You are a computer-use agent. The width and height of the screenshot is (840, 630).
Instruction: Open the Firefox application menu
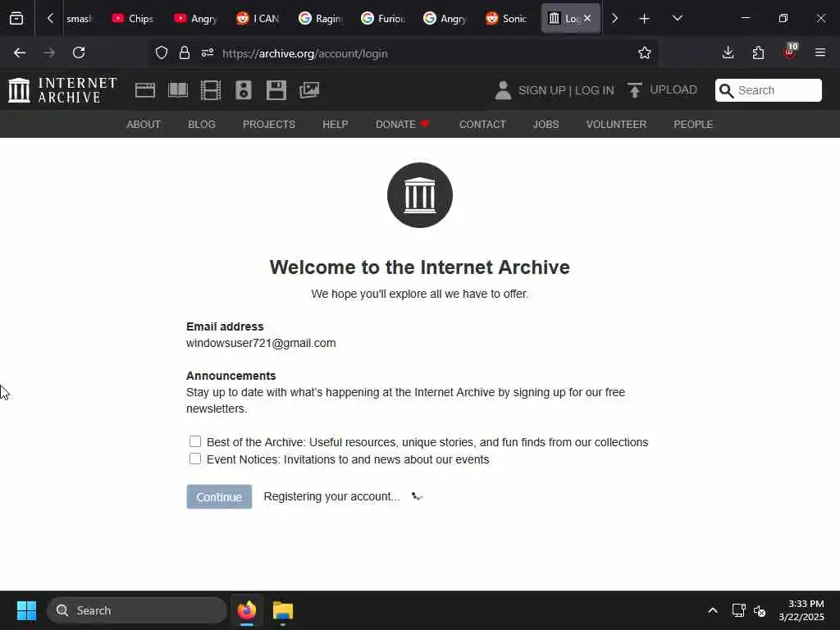point(820,52)
